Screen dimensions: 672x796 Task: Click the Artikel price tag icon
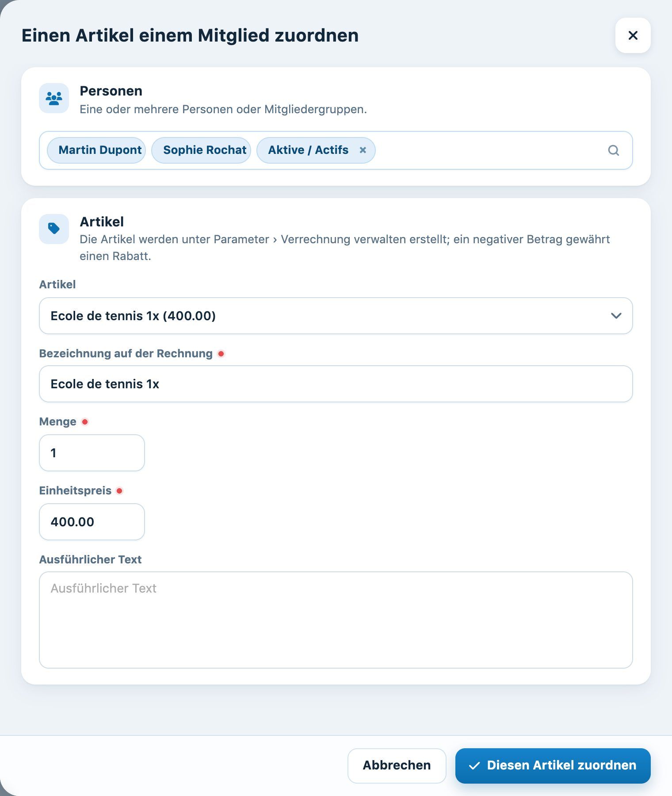point(54,229)
